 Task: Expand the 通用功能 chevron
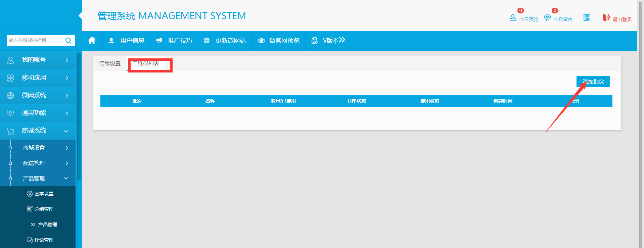coord(67,113)
